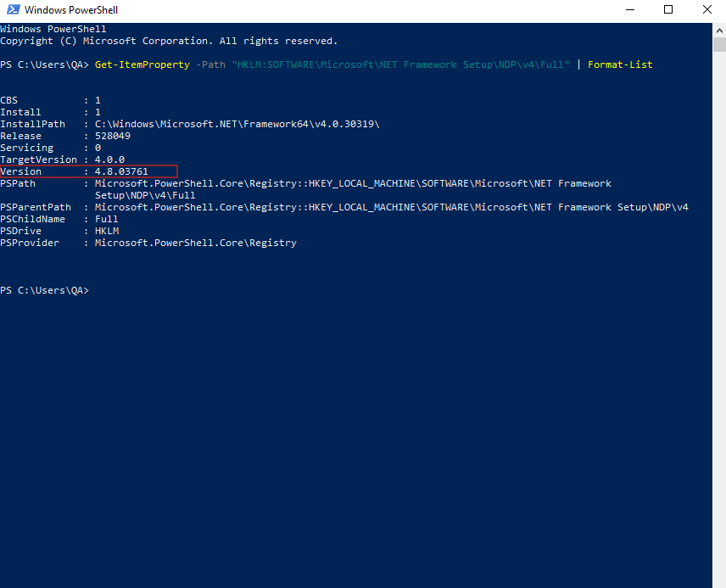Click the scrollbar up arrow
This screenshot has height=588, width=726.
pos(719,31)
